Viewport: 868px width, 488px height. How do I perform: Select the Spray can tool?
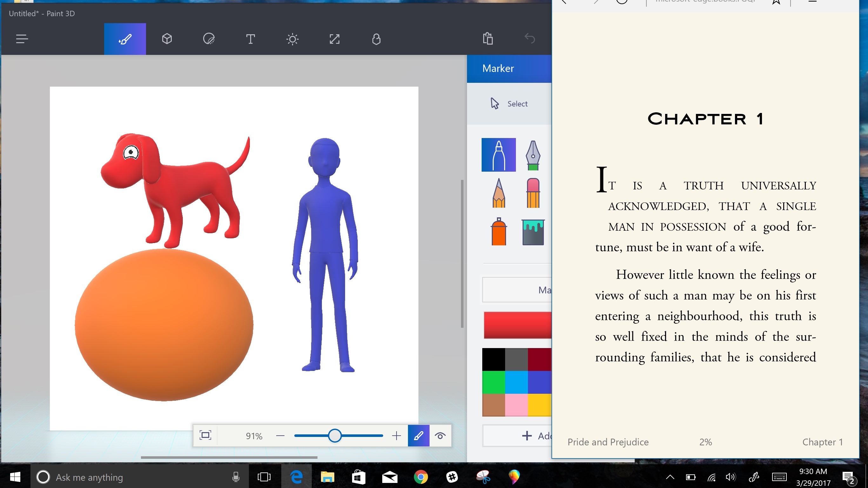(499, 231)
